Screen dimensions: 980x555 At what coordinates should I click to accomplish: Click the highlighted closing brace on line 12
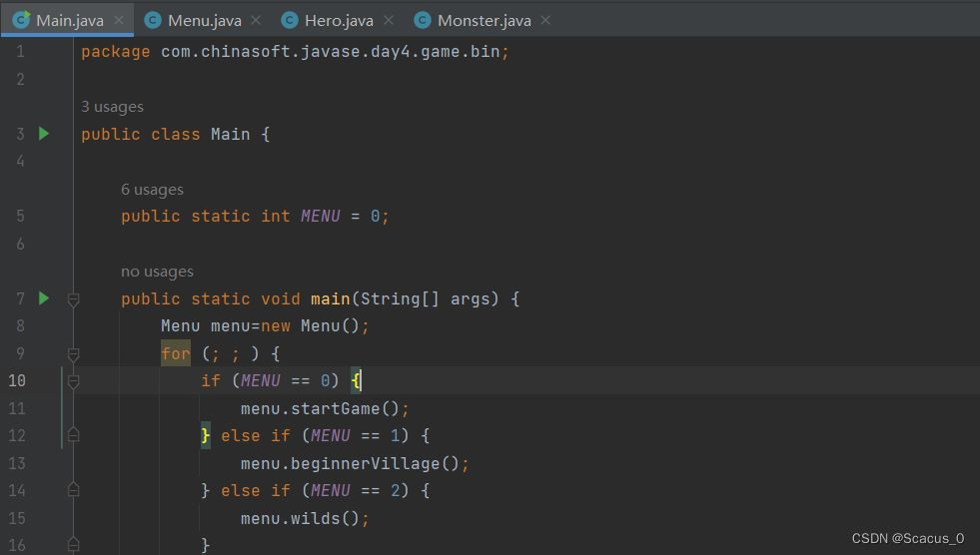pyautogui.click(x=205, y=435)
